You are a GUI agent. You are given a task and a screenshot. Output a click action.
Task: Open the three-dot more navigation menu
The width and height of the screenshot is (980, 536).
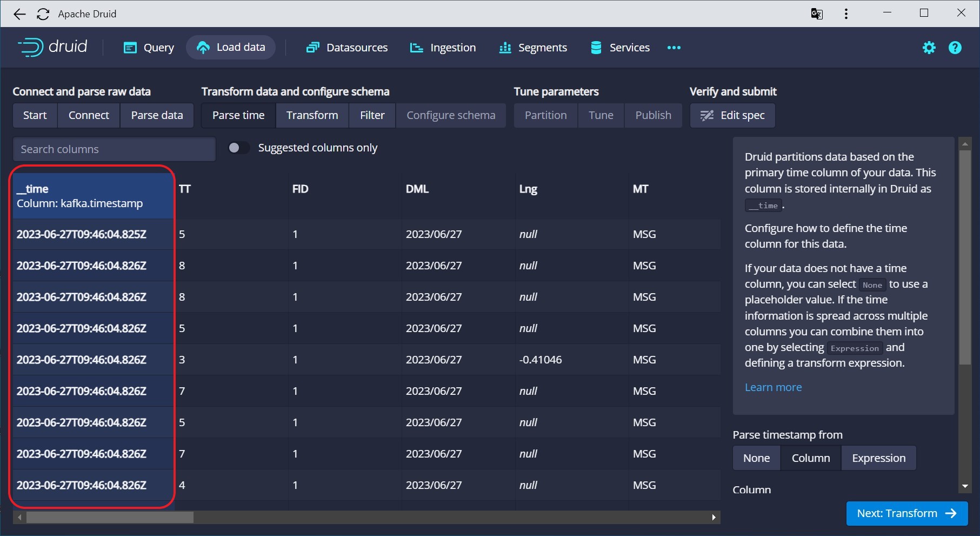(x=674, y=48)
